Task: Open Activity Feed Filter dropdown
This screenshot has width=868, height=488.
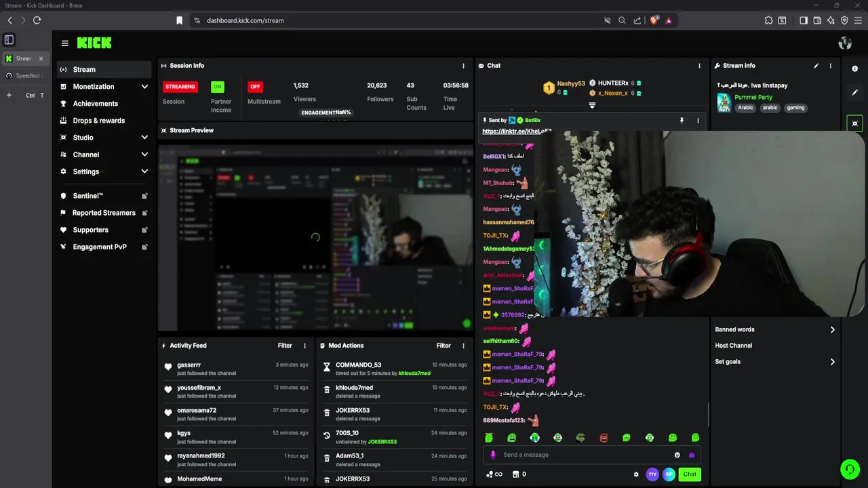Action: (285, 346)
